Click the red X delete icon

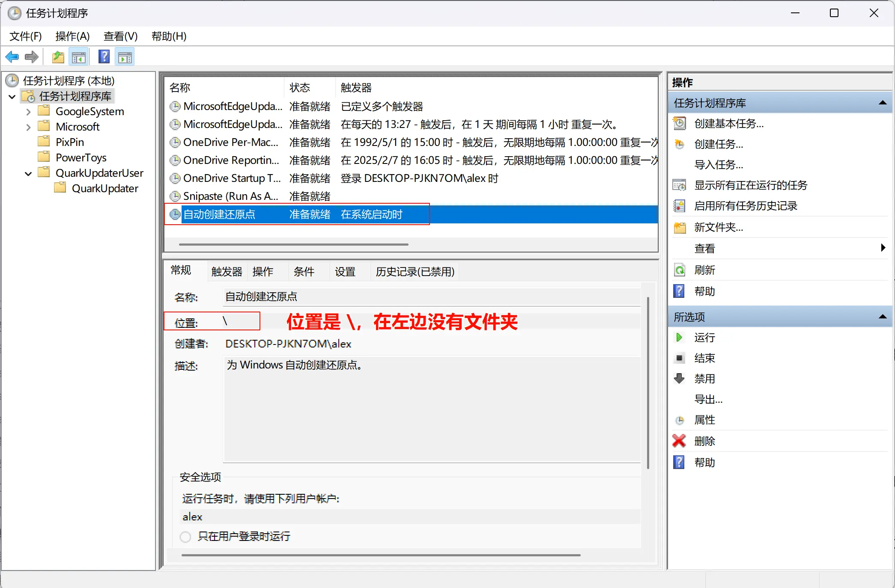click(x=679, y=441)
